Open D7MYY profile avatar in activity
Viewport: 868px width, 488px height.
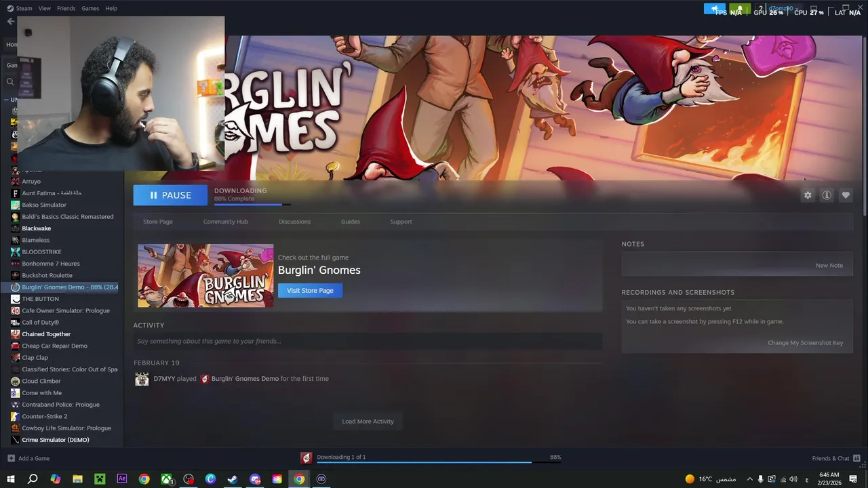[142, 379]
